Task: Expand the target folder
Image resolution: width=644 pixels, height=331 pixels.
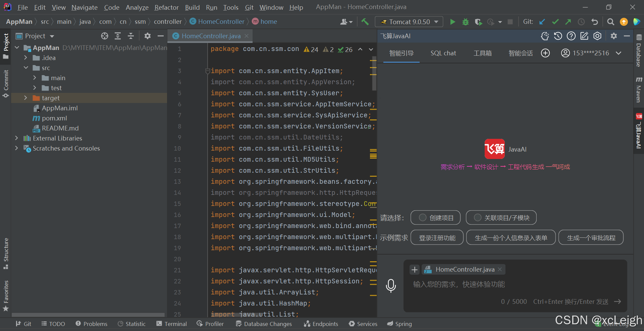Action: 26,98
